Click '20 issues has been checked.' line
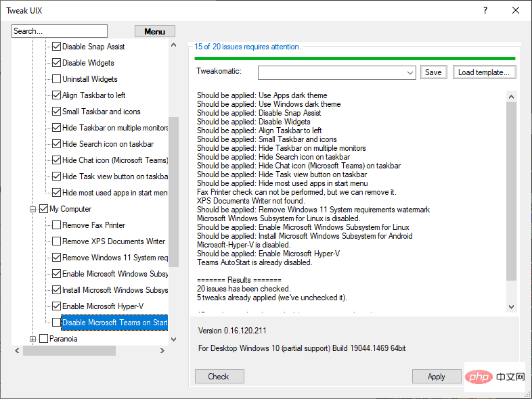532x399 pixels. tap(244, 289)
